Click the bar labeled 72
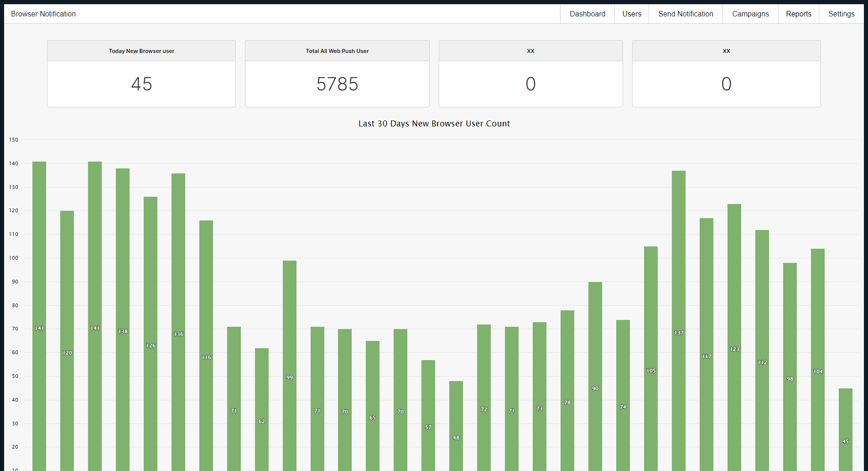868x471 pixels. (x=484, y=398)
